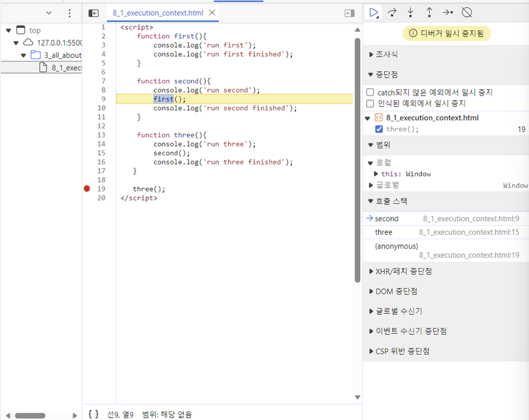
Task: Toggle the navigator sidebar icon
Action: [93, 13]
